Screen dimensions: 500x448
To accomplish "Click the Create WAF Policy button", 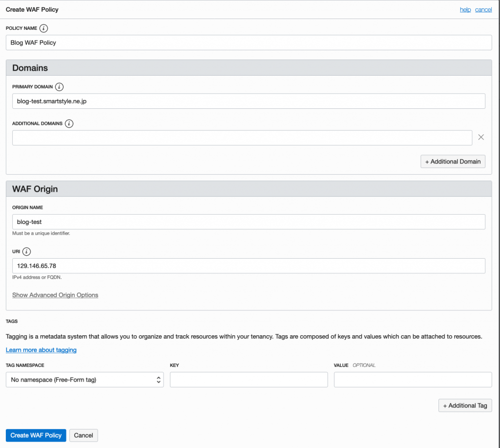I will click(x=36, y=436).
